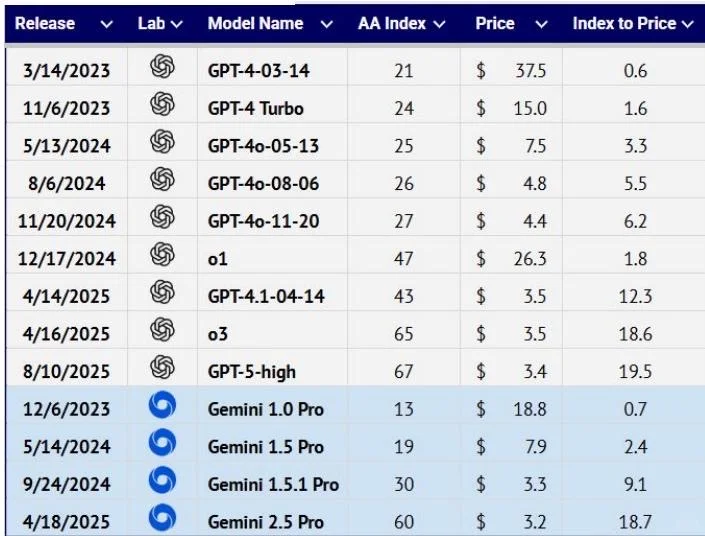Select the price value 18.8
The width and height of the screenshot is (705, 536).
[x=531, y=409]
